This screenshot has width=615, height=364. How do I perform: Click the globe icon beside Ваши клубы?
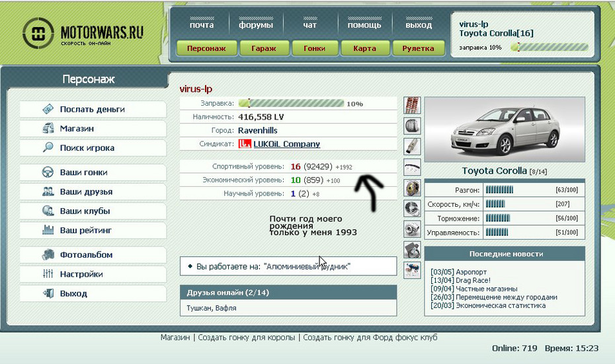coord(48,211)
